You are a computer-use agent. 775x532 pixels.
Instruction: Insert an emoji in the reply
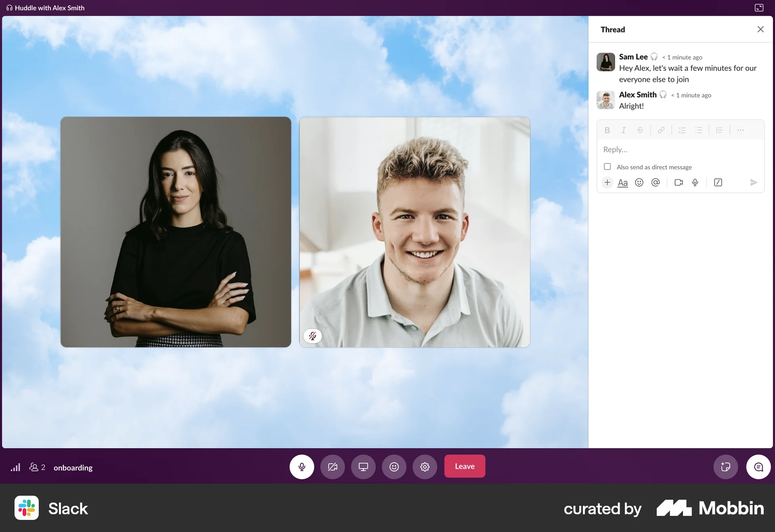639,182
